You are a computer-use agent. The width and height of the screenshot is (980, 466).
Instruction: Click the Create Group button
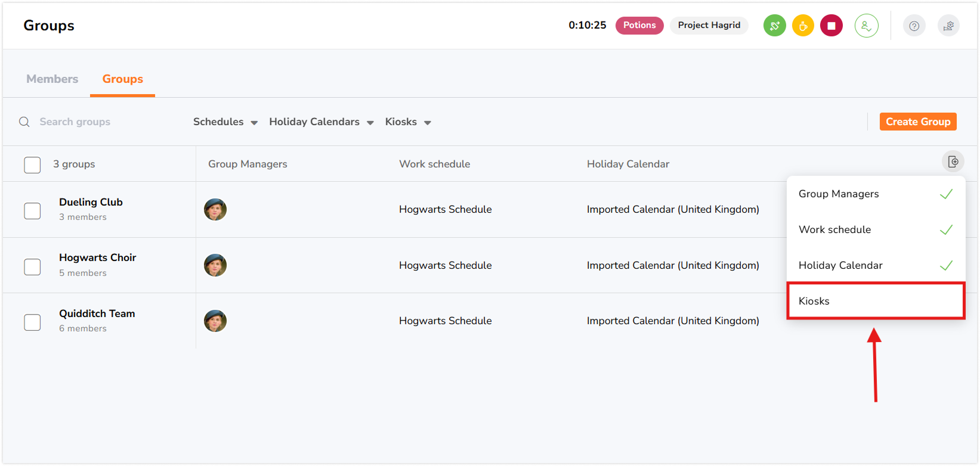(917, 122)
